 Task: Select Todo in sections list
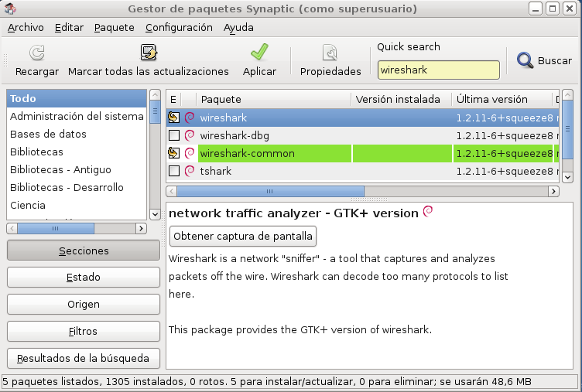(x=77, y=98)
